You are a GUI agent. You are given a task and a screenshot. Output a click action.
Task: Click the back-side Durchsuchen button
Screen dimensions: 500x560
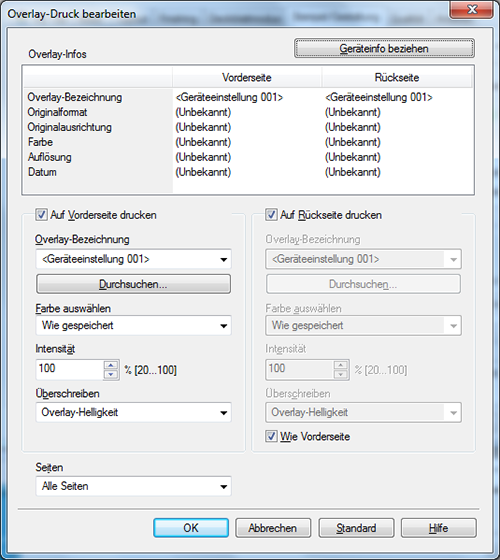(x=363, y=284)
